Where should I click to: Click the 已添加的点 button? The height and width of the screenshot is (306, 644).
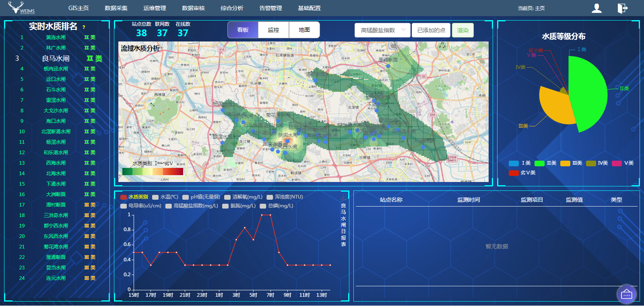(431, 30)
